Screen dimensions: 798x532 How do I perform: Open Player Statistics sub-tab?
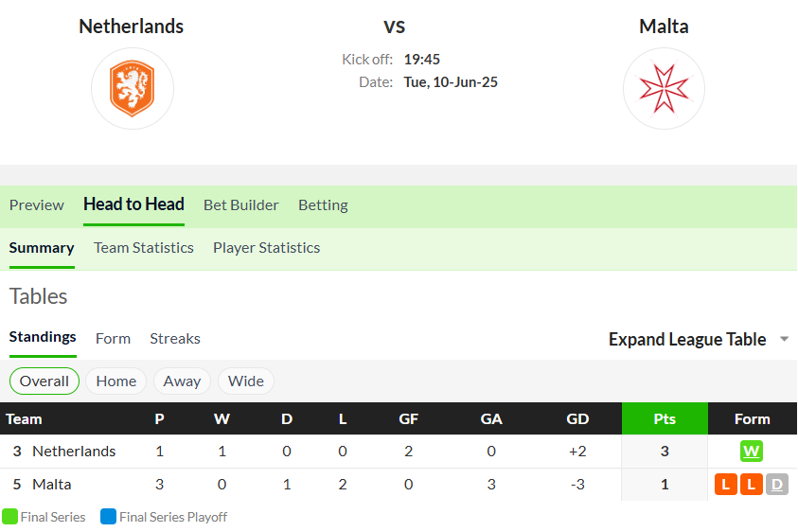tap(267, 248)
